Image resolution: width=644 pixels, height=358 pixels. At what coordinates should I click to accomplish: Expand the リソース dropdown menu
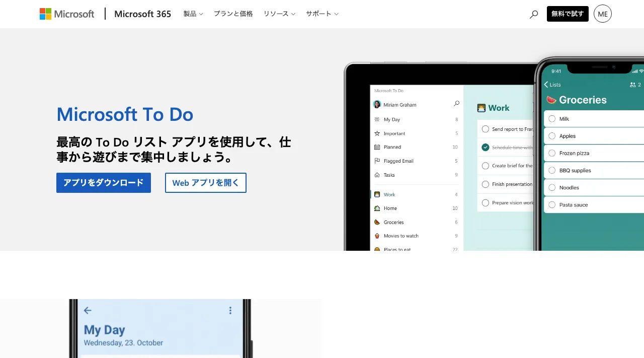pyautogui.click(x=279, y=14)
